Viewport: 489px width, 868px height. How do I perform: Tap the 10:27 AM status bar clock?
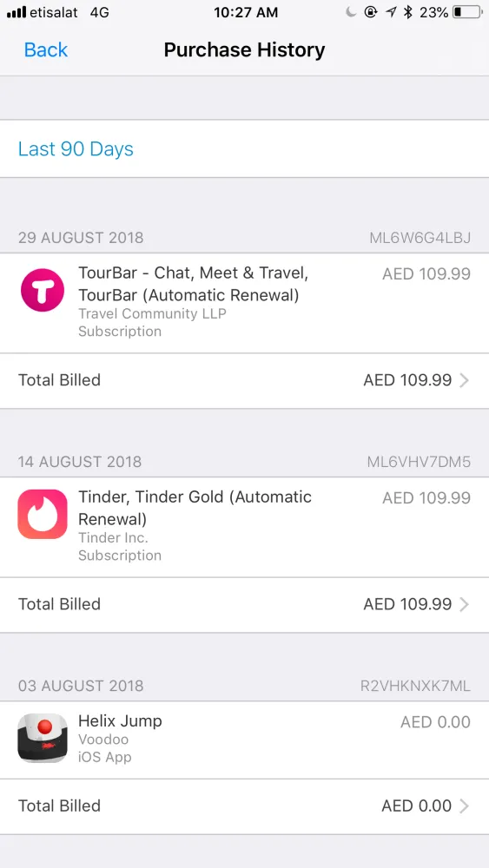[x=246, y=12]
